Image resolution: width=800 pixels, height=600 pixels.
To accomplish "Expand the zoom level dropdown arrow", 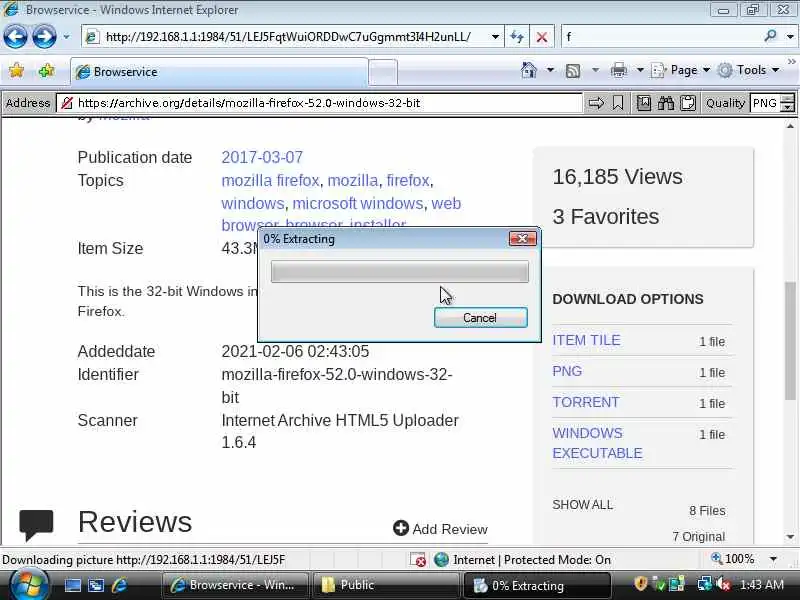I will 773,559.
